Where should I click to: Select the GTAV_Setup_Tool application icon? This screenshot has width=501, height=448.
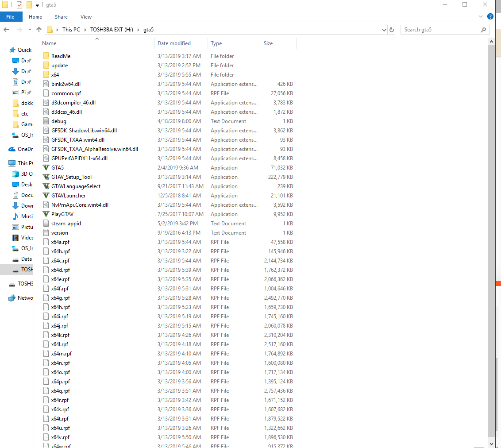(46, 177)
